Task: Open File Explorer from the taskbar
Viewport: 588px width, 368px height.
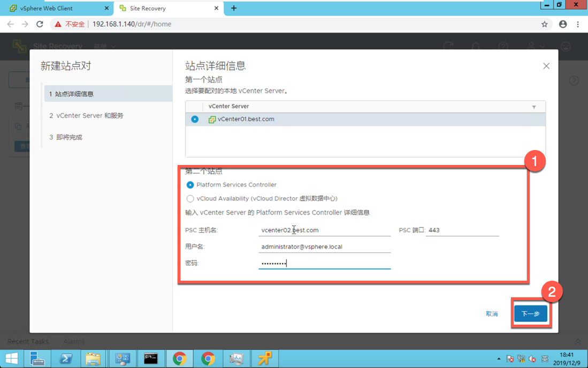Action: (93, 358)
